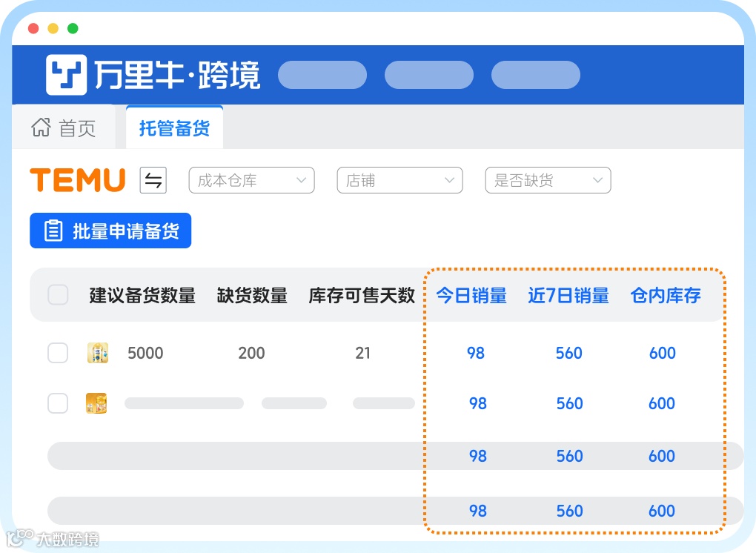The image size is (756, 553).
Task: Check the second product row checkbox
Action: tap(58, 403)
